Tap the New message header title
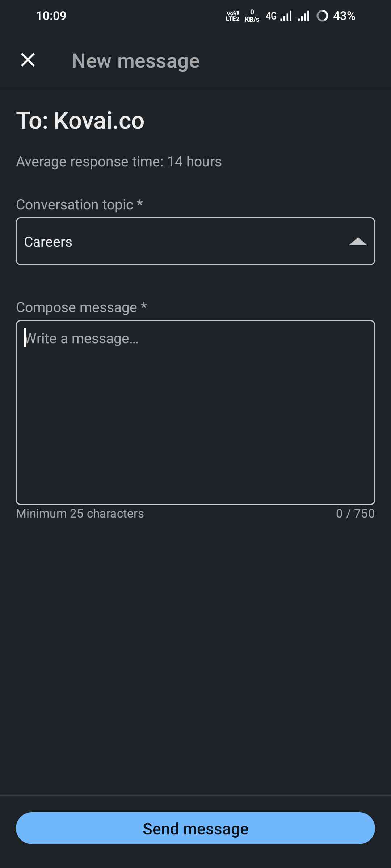This screenshot has height=868, width=391. [x=136, y=61]
